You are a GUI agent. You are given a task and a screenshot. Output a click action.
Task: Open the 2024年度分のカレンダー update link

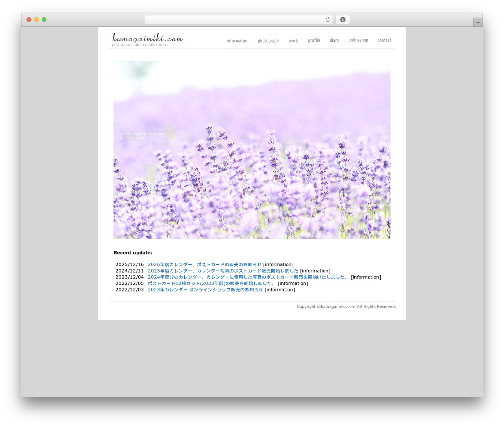click(248, 277)
